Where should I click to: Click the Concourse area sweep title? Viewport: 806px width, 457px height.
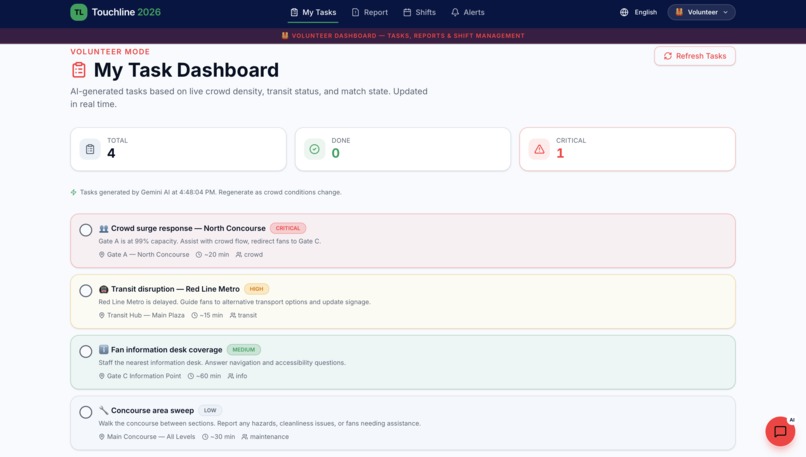(152, 410)
